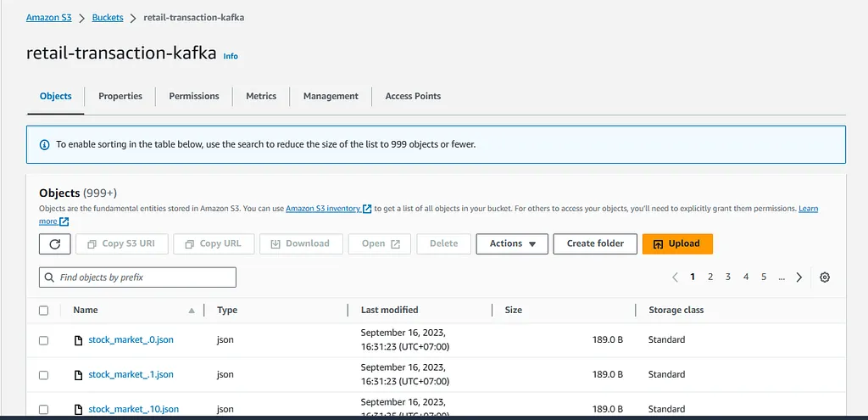Click the Storage class column header
868x420 pixels.
pyautogui.click(x=676, y=311)
